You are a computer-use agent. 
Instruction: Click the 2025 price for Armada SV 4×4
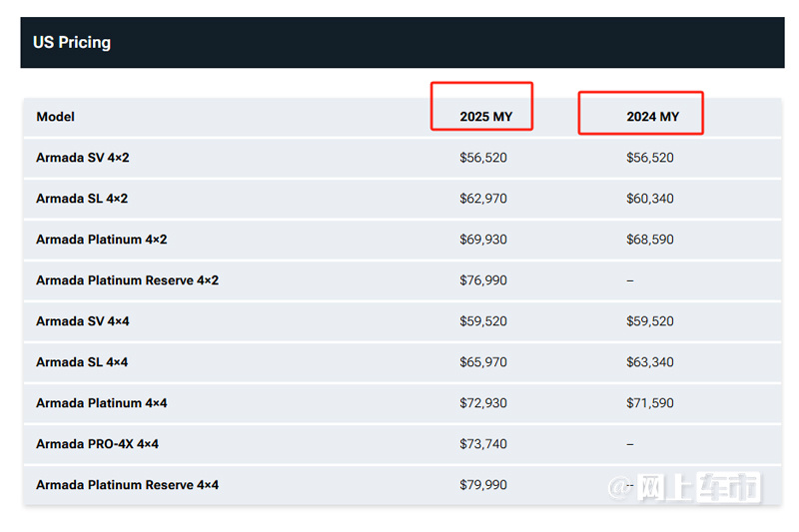[x=483, y=321]
